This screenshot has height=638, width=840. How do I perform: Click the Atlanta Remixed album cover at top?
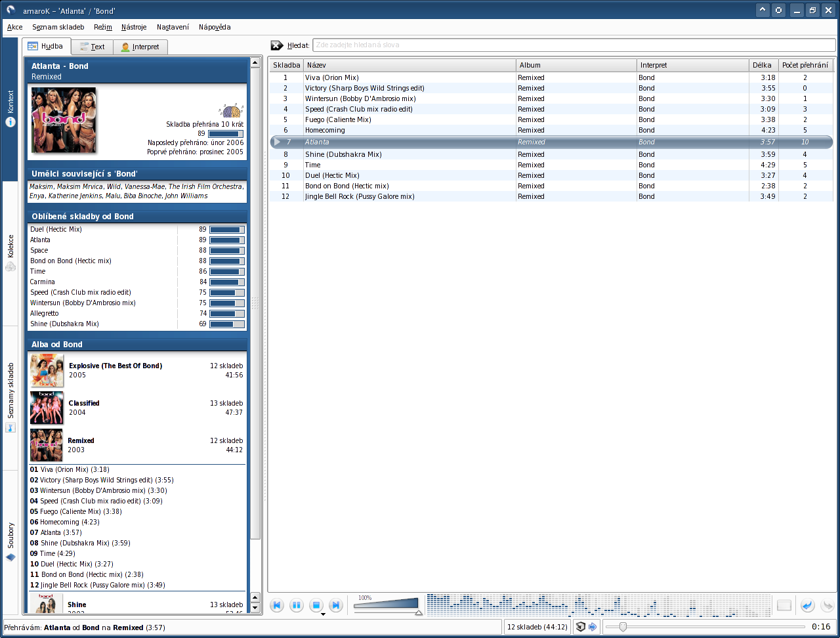[64, 120]
